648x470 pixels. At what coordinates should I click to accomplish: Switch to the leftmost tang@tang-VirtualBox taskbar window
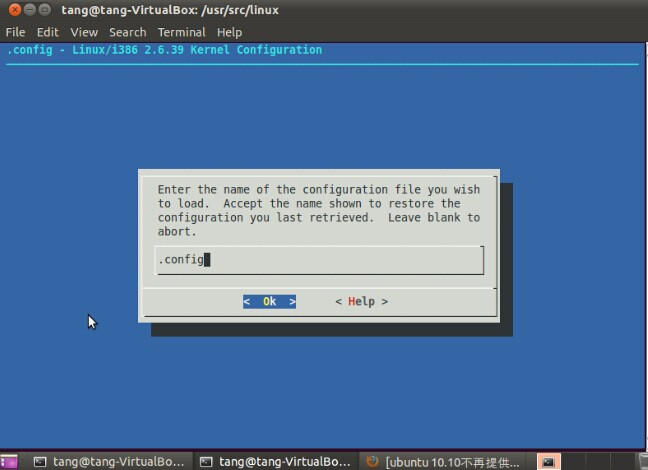point(108,461)
